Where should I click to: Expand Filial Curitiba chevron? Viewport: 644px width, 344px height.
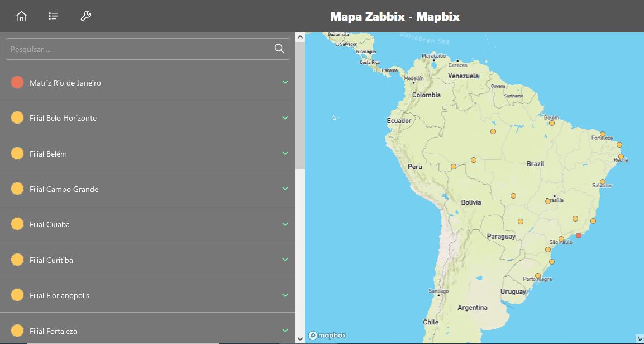pyautogui.click(x=285, y=260)
